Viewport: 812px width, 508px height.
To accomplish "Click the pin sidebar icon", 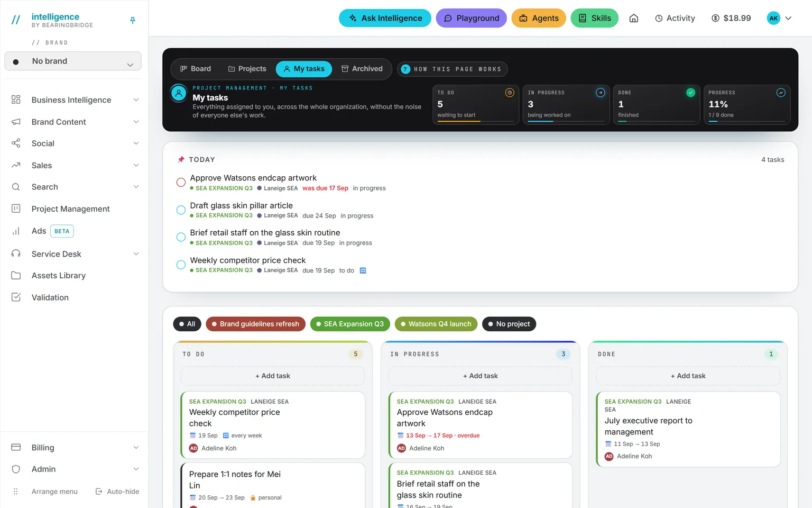I will tap(133, 20).
